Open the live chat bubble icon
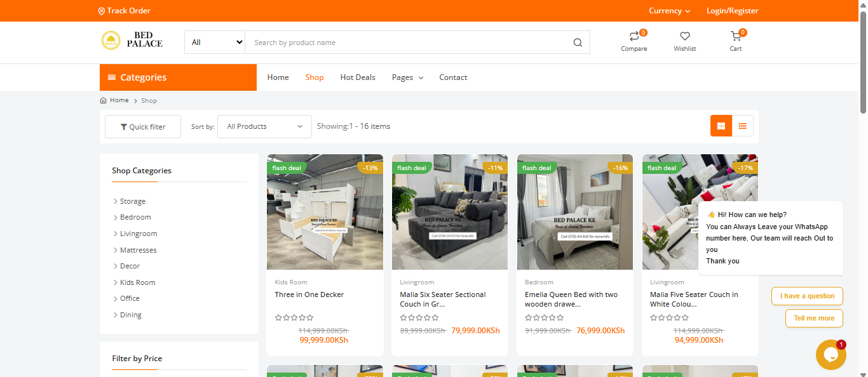868x377 pixels. tap(831, 355)
